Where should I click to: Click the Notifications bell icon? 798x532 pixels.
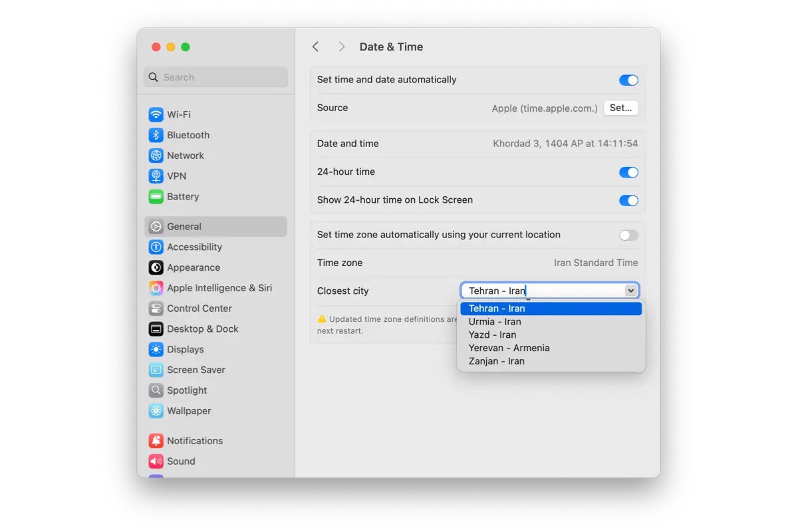tap(156, 441)
